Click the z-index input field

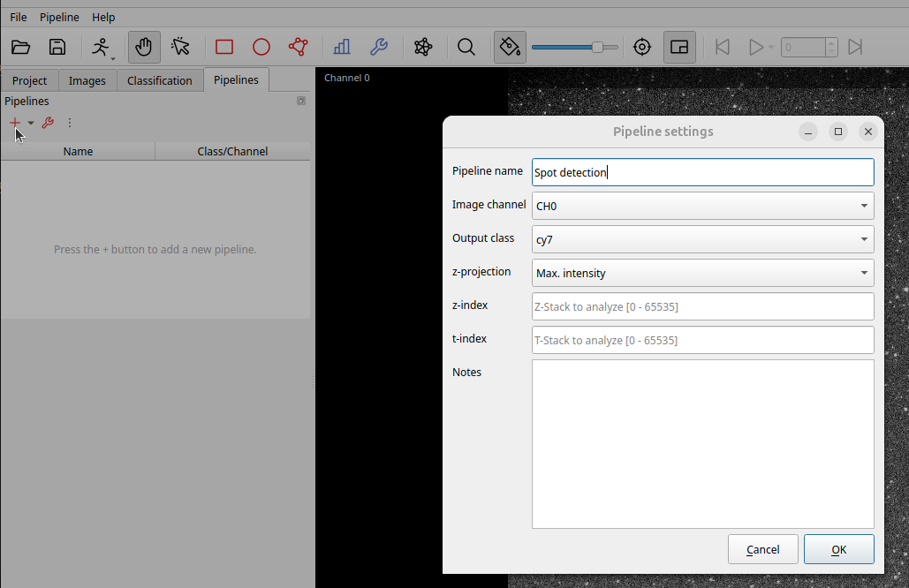(702, 306)
